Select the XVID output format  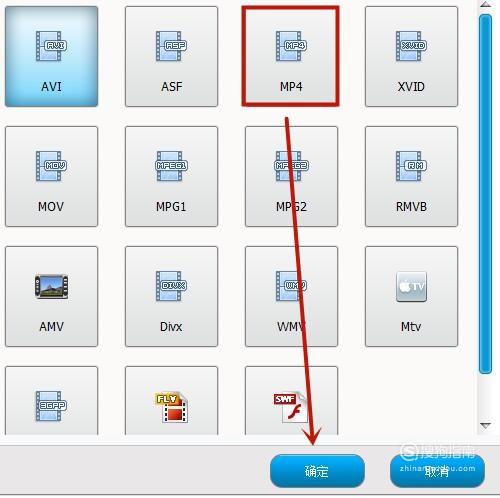411,56
